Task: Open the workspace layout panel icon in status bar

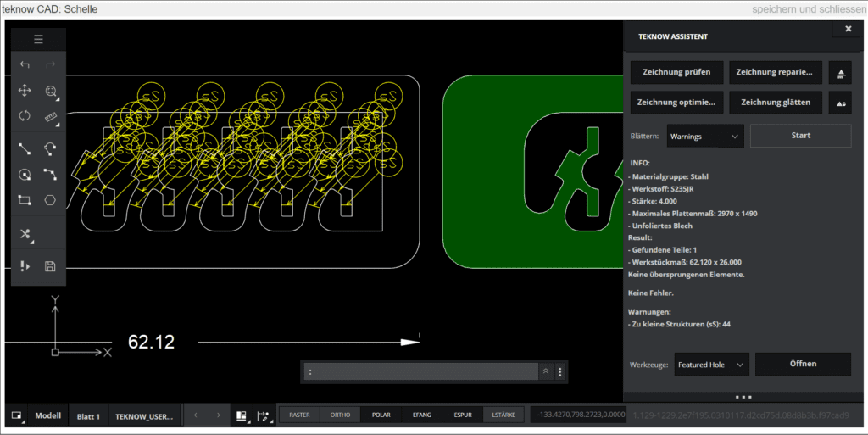Action: click(242, 416)
